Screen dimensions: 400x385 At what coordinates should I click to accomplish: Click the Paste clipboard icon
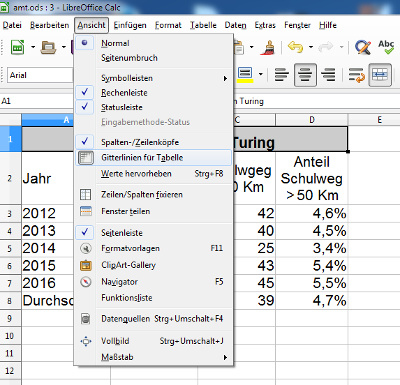click(x=238, y=47)
